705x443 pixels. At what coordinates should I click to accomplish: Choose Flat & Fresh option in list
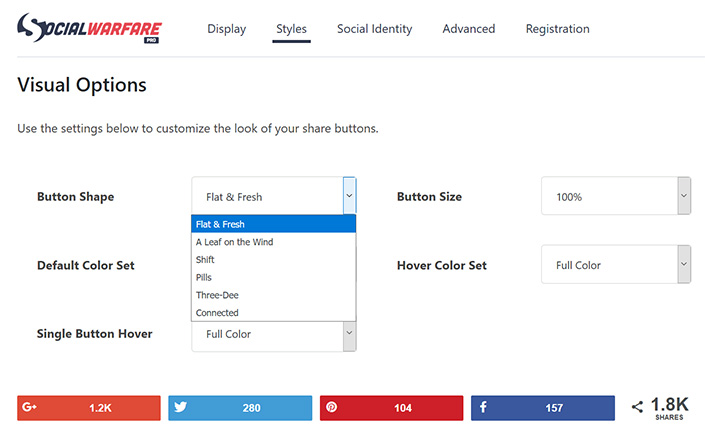point(273,224)
